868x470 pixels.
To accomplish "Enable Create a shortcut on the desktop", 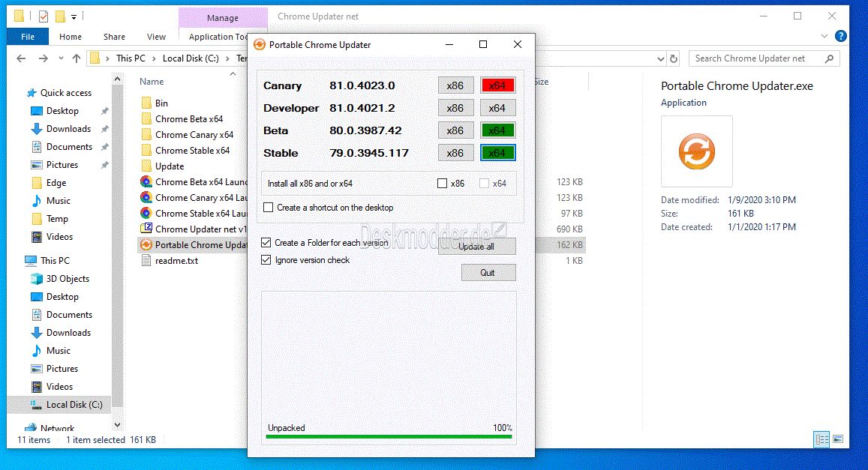I will click(x=269, y=208).
